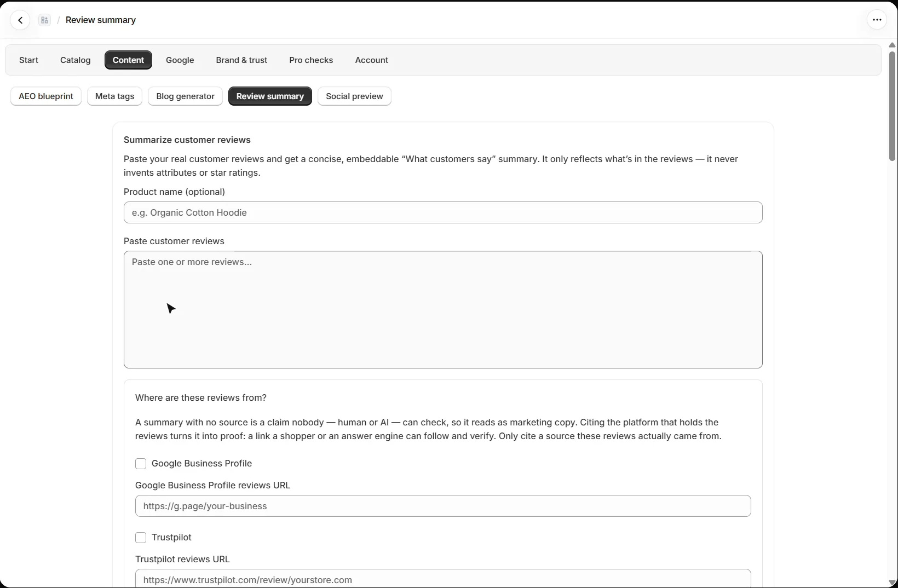Open the Account tab
Viewport: 898px width, 588px height.
point(371,60)
